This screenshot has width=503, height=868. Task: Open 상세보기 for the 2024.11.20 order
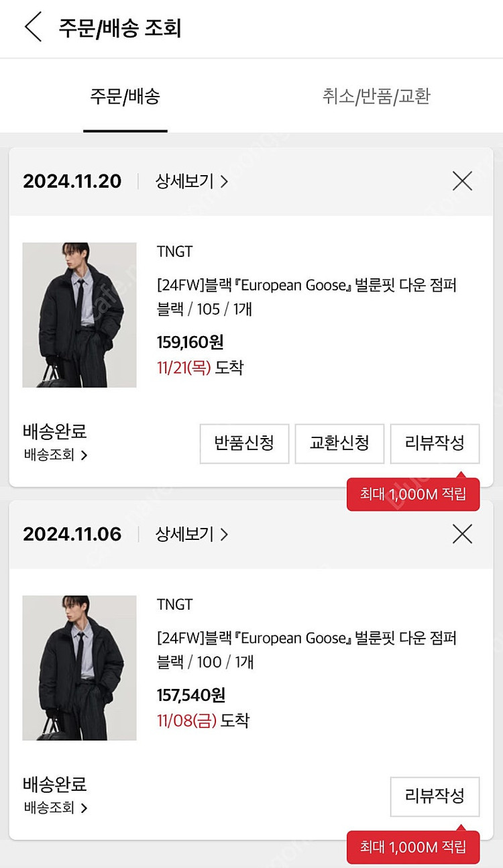pyautogui.click(x=192, y=181)
